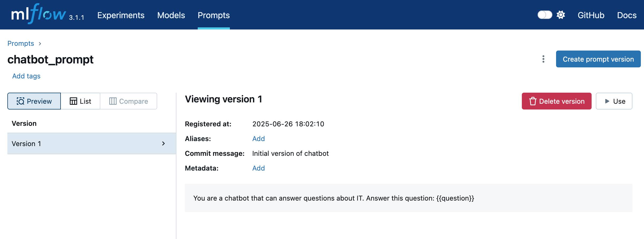The image size is (644, 239).
Task: Click the MLflow logo
Action: point(38,14)
